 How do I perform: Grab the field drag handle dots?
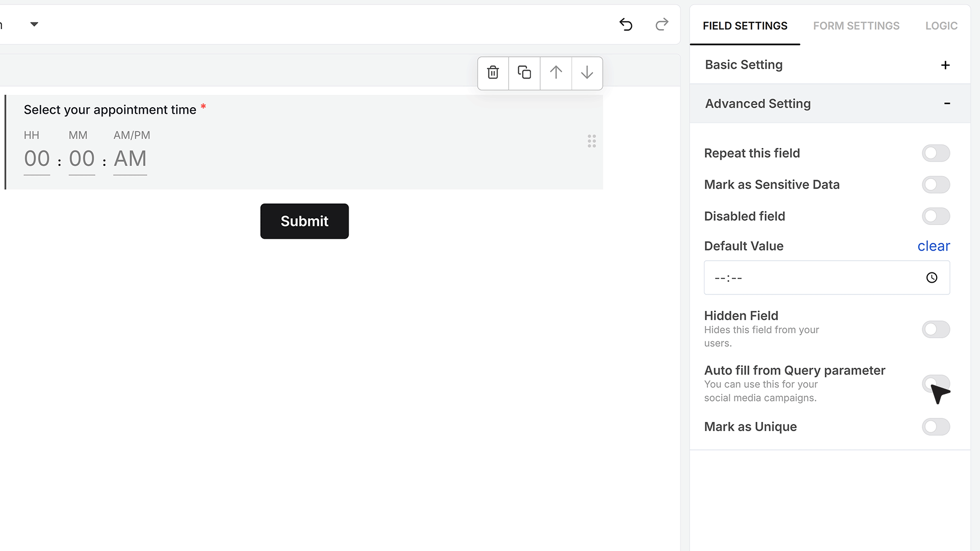click(592, 141)
